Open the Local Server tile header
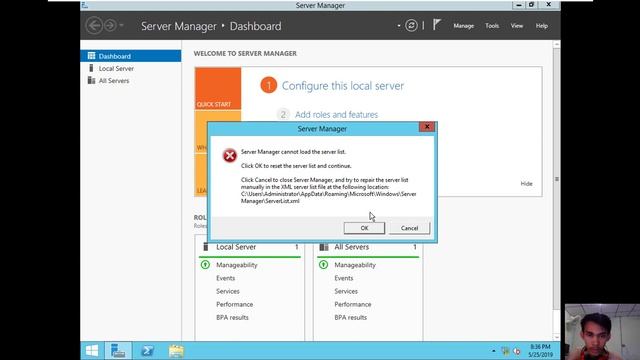 pos(236,247)
